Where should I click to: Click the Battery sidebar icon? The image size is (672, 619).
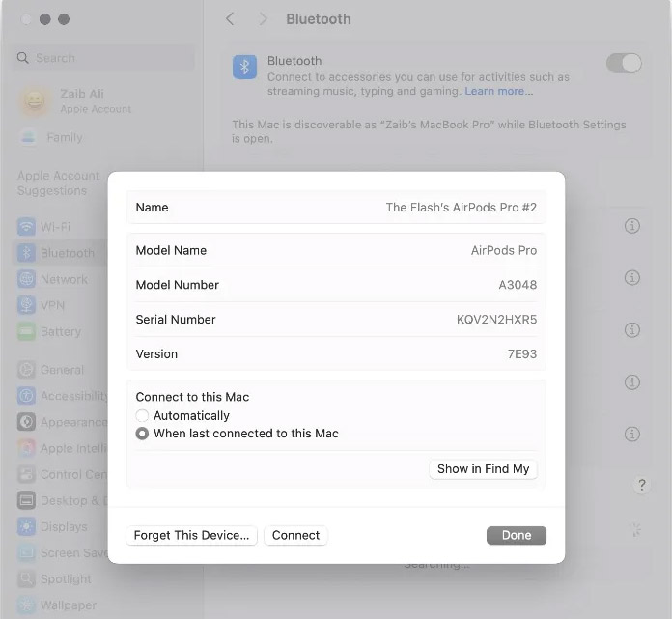26,331
